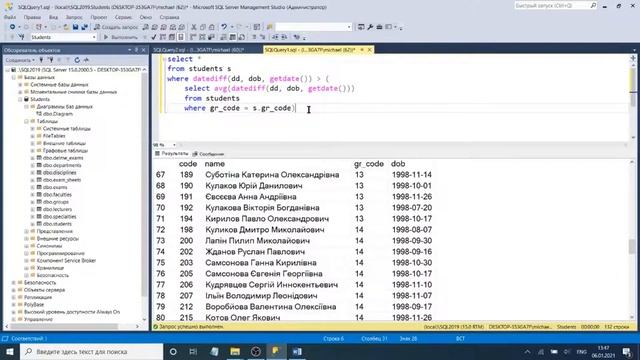Click the Parse query checkmark icon
640x360 pixels.
[x=153, y=37]
